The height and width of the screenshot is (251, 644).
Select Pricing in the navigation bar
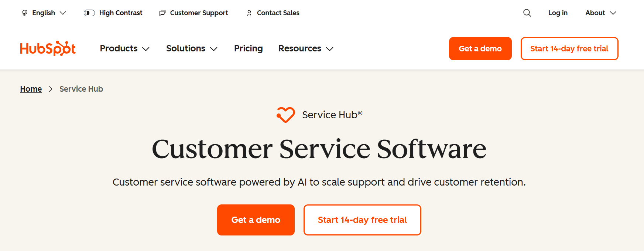(x=248, y=48)
